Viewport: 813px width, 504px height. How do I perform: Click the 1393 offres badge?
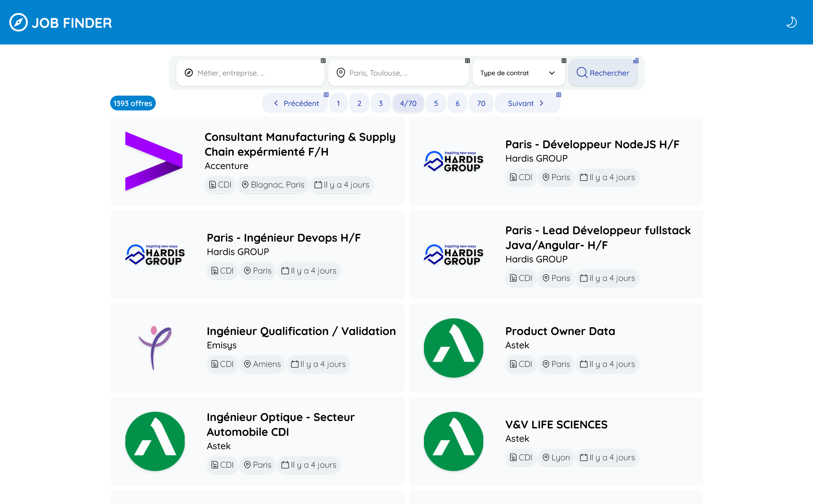coord(133,103)
